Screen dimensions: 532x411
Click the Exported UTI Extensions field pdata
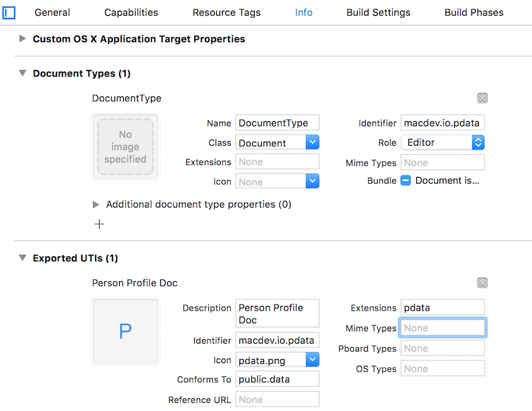pos(442,307)
